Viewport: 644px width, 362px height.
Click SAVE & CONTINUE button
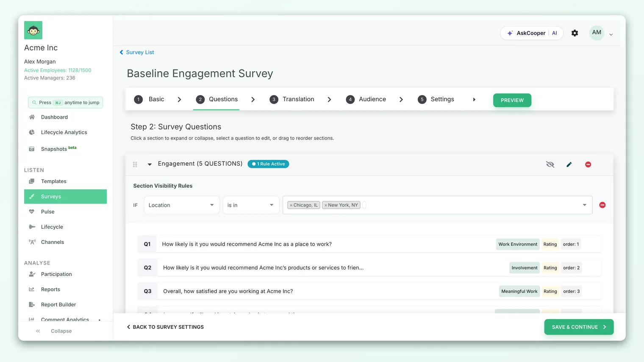579,327
